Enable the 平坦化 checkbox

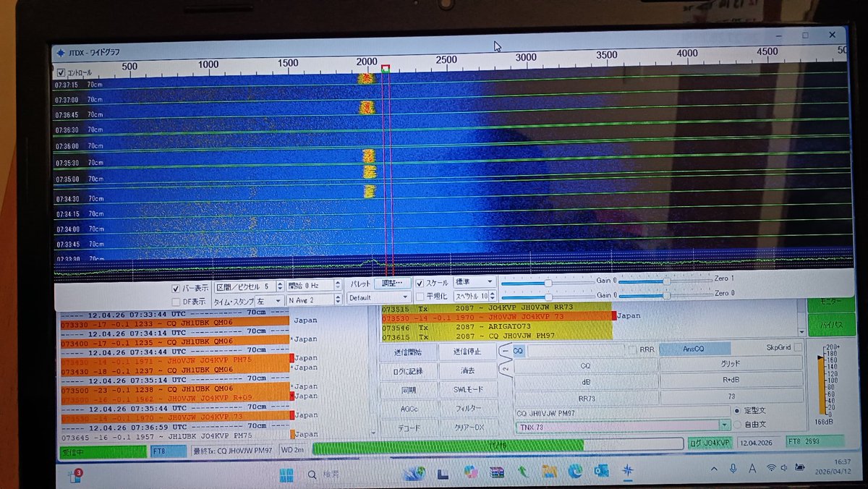420,296
